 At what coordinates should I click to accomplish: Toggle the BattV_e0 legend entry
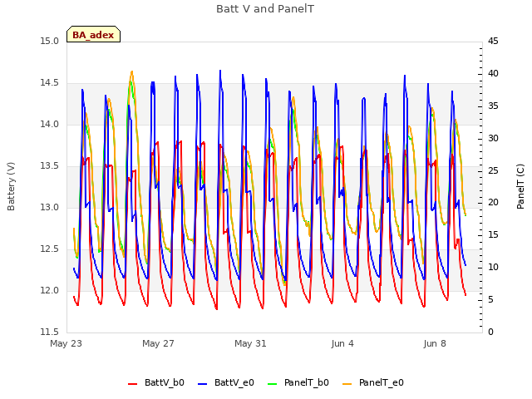pos(226,382)
